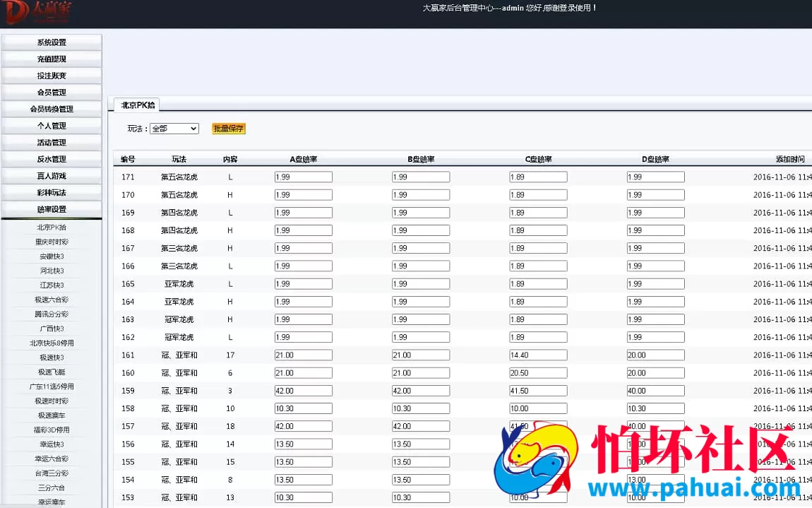
Task: Click A盘赔率 field for row 171
Action: coord(303,177)
